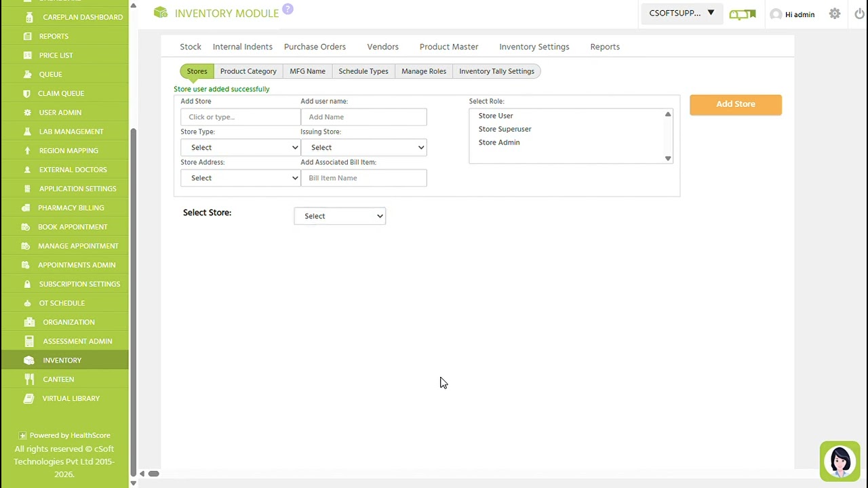Open the top Reports tab
This screenshot has width=868, height=488.
(605, 47)
